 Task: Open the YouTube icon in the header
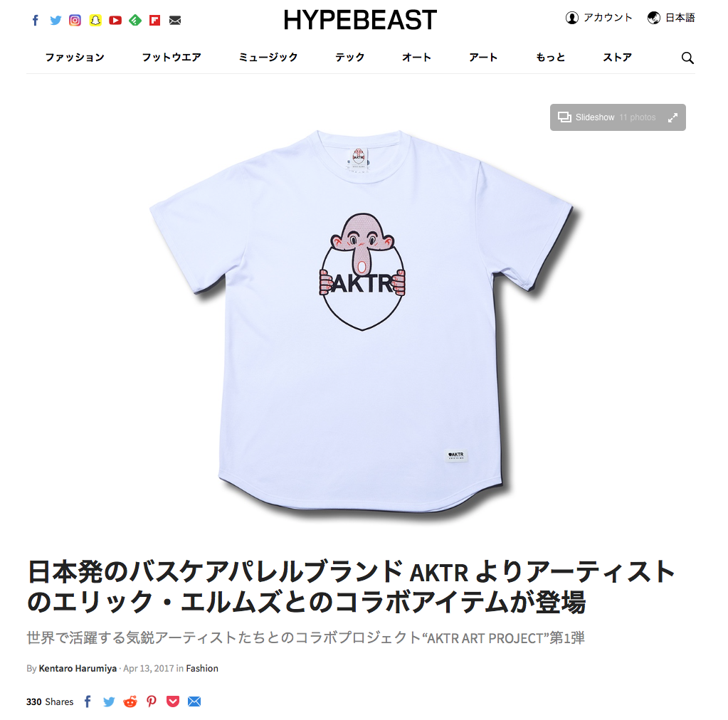click(115, 21)
